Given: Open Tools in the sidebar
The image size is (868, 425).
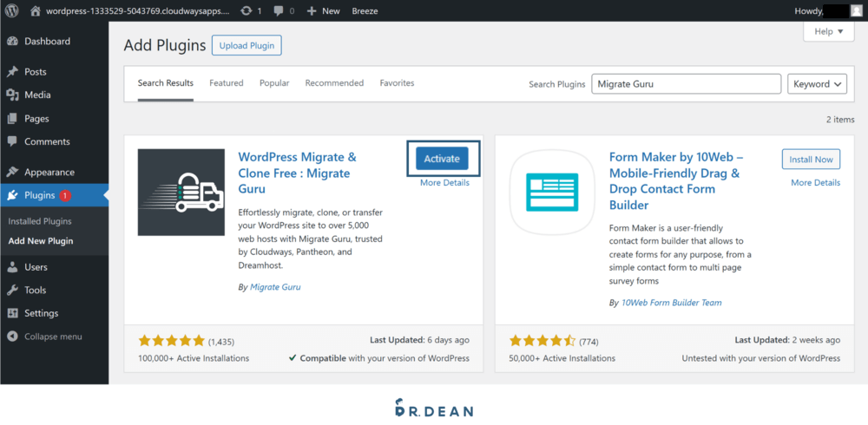Looking at the screenshot, I should pyautogui.click(x=35, y=290).
